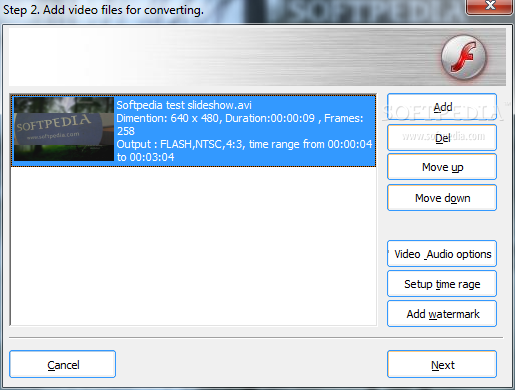Open Video Audio options
This screenshot has height=390, width=515.
click(x=442, y=254)
